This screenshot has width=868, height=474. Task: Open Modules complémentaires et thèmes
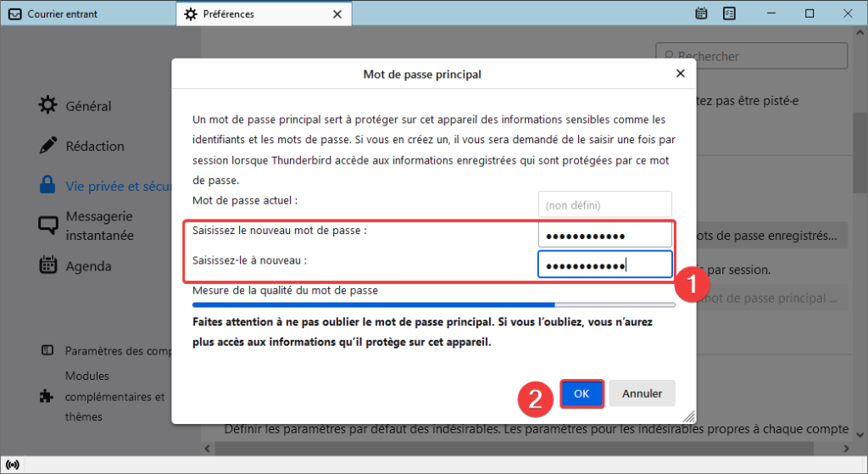pos(114,397)
